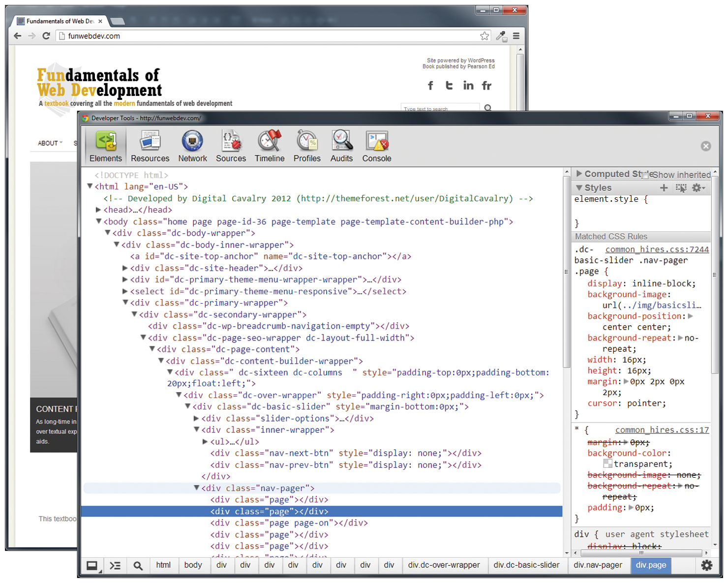The height and width of the screenshot is (583, 728).
Task: Click the transparent background-color swatch
Action: coord(607,464)
